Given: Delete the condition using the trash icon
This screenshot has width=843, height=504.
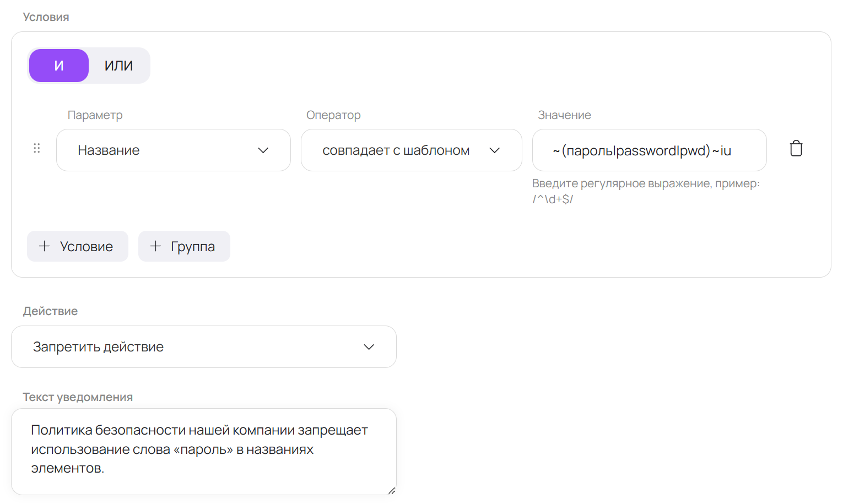Looking at the screenshot, I should [x=796, y=148].
